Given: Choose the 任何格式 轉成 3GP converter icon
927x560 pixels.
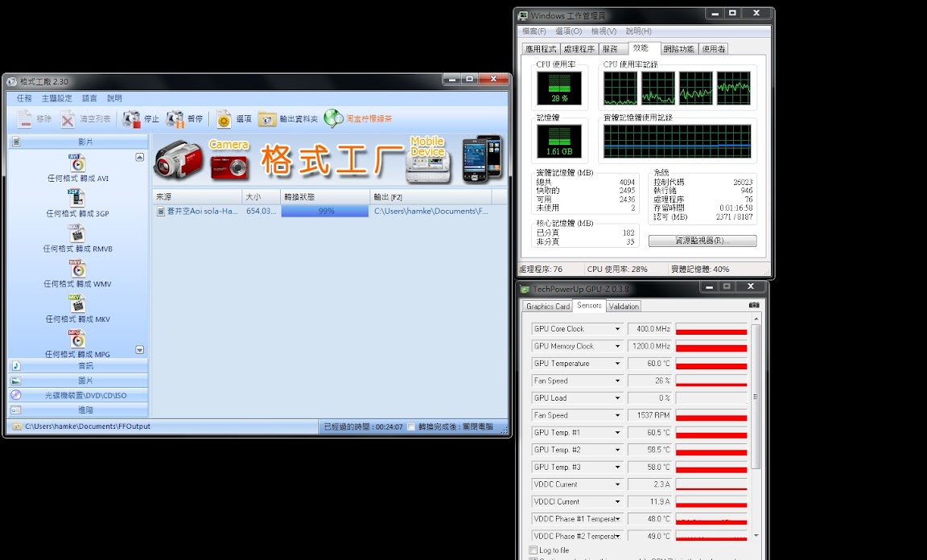Looking at the screenshot, I should tap(77, 197).
